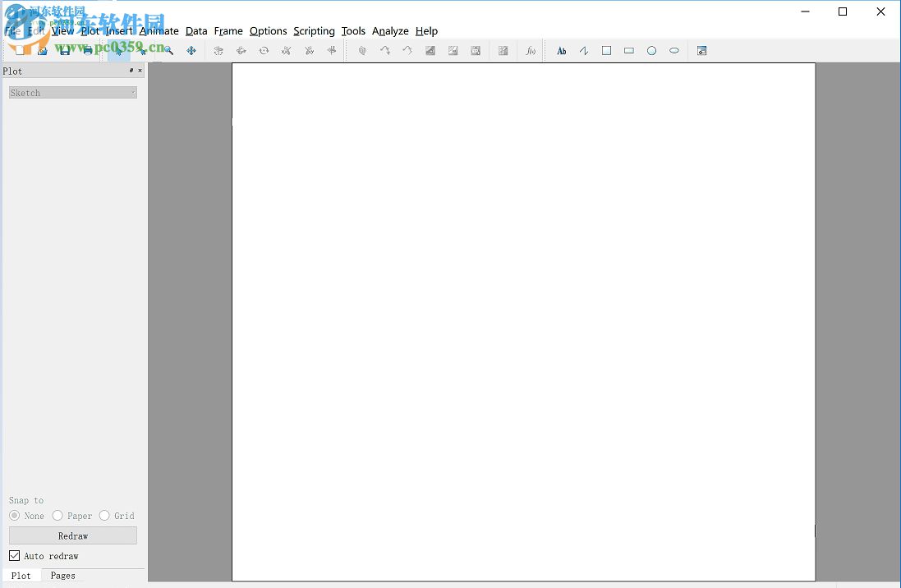Viewport: 901px width, 588px height.
Task: Pick the square shape tool
Action: click(x=606, y=51)
